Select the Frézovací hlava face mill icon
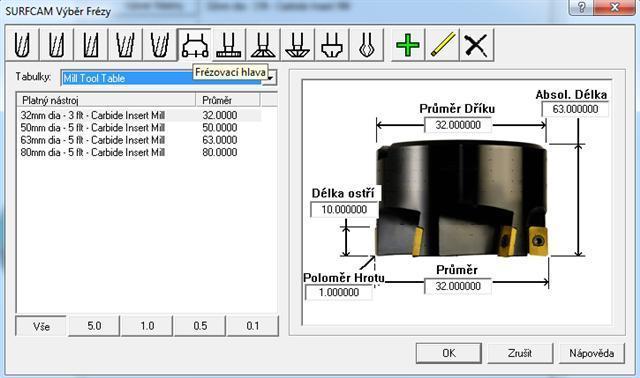 (195, 45)
